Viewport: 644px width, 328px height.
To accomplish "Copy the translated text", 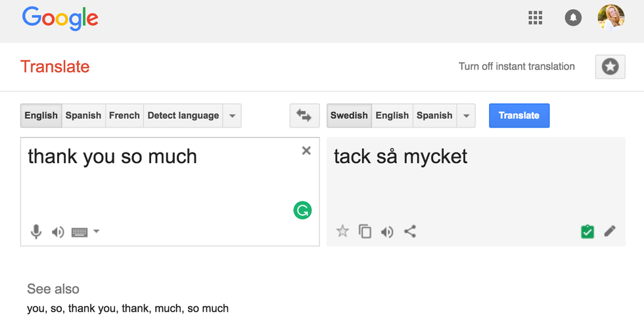I will point(365,231).
